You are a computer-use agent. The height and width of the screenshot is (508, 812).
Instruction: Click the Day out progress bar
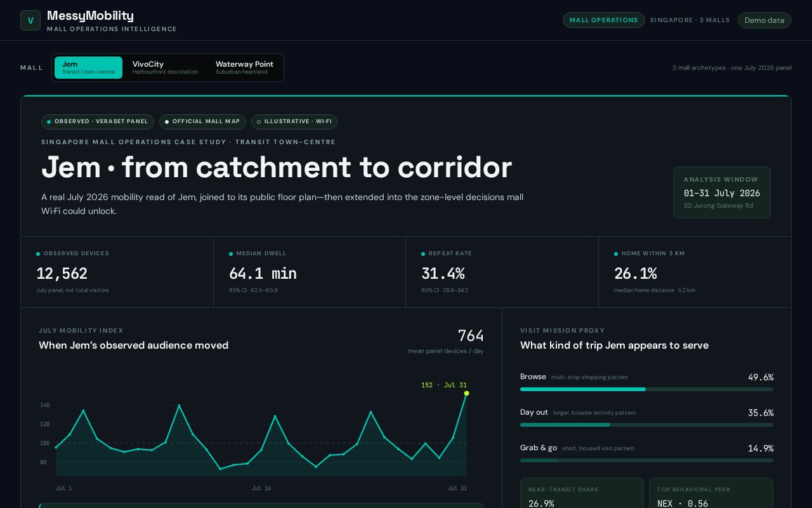pos(646,425)
